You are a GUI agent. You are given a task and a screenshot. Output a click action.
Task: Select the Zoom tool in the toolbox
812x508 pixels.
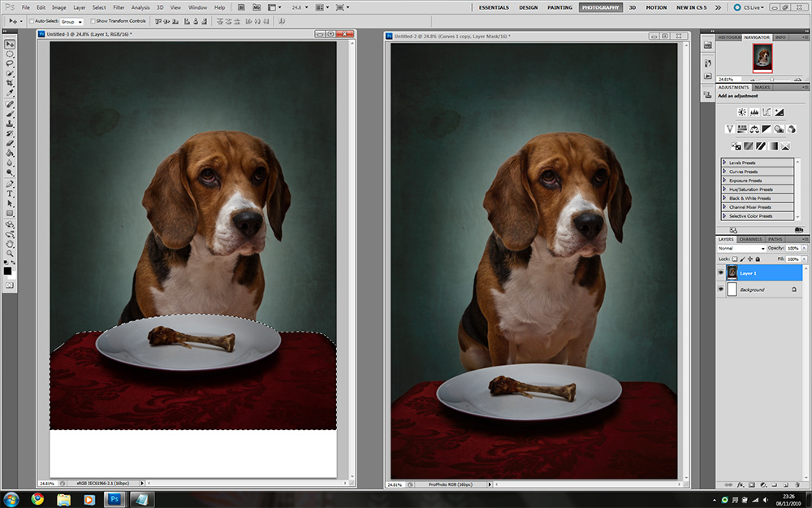tap(9, 254)
